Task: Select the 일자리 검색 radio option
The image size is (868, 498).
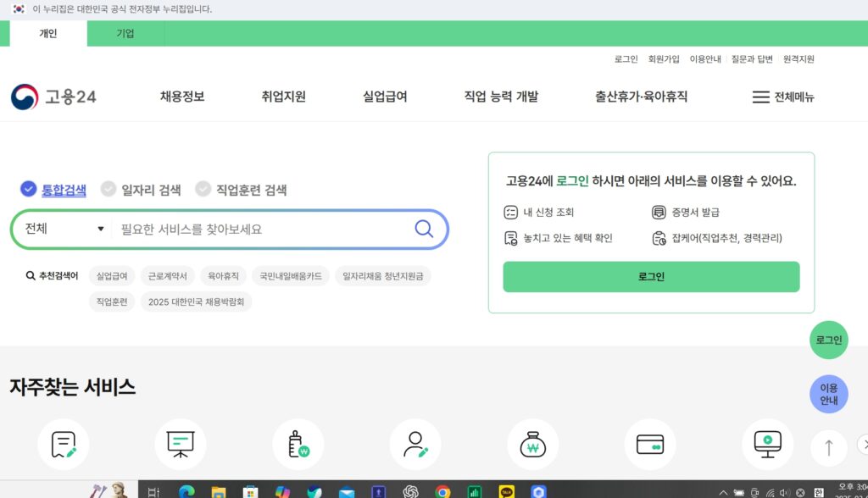Action: click(108, 189)
